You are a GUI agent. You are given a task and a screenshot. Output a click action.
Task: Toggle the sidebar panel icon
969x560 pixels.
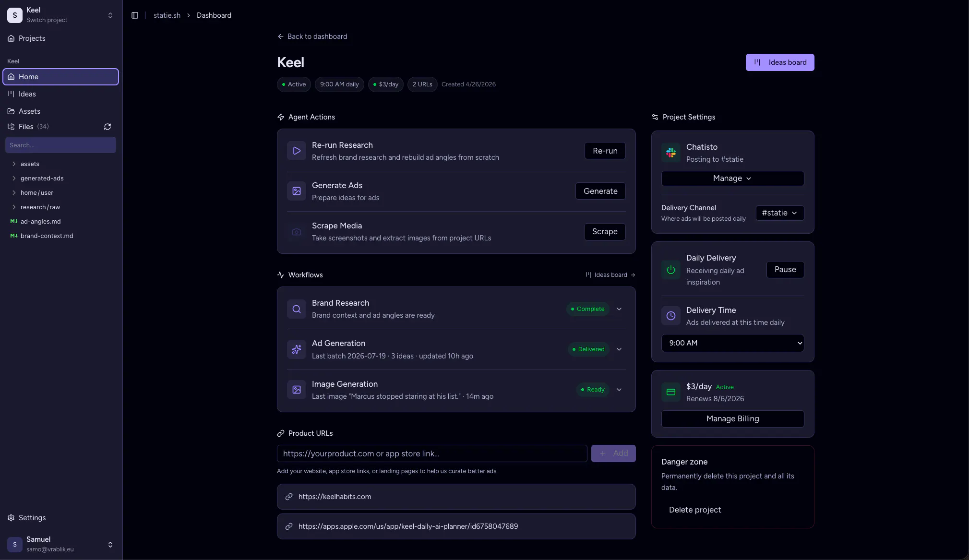(135, 15)
